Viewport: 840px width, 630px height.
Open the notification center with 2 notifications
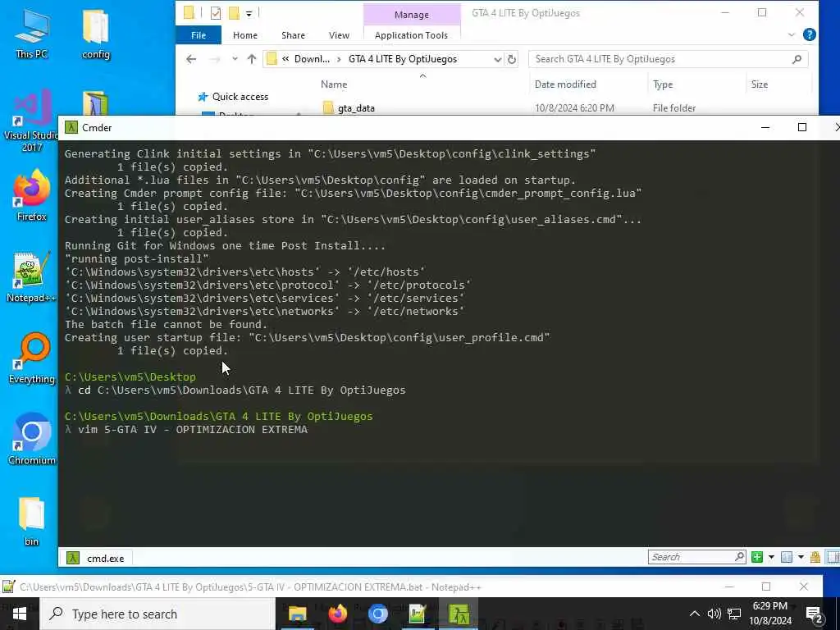pos(815,615)
